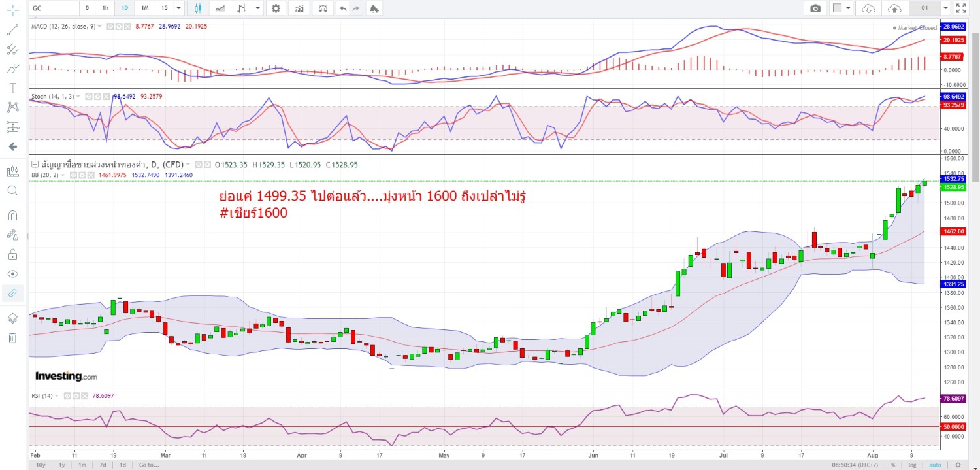Open the pitchfork drawing tools
Image resolution: width=980 pixels, height=470 pixels.
(12, 50)
